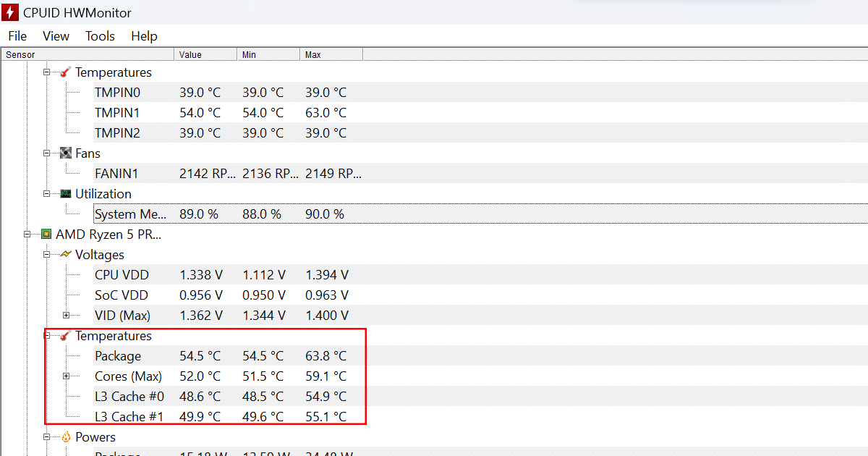The width and height of the screenshot is (868, 456).
Task: Click the FANIN1 value 2142 RP...
Action: [208, 174]
